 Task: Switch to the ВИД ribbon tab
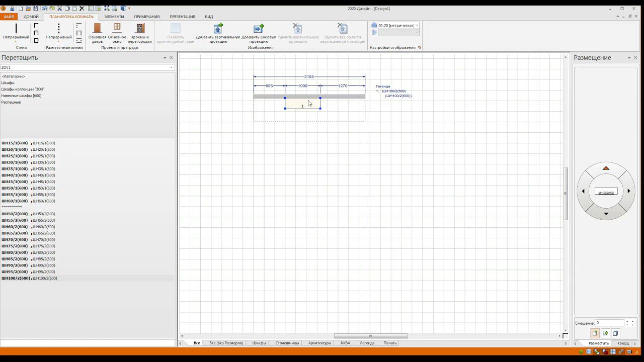(209, 17)
